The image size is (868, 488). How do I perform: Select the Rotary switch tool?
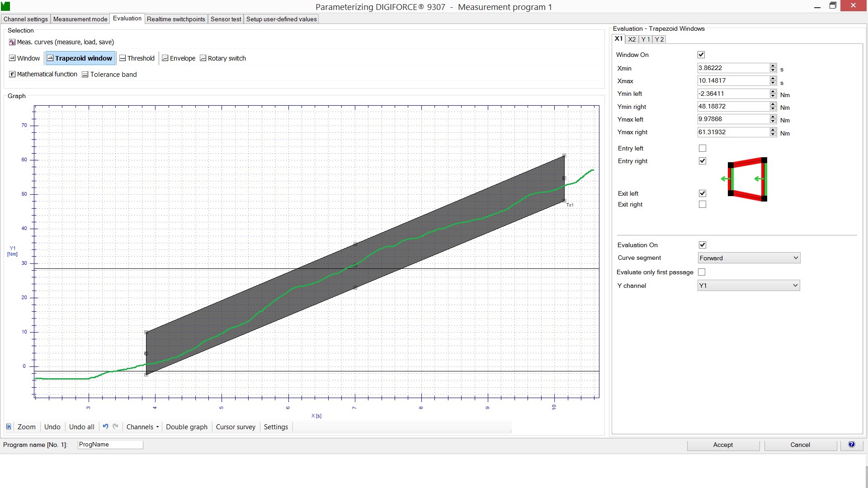[x=223, y=58]
